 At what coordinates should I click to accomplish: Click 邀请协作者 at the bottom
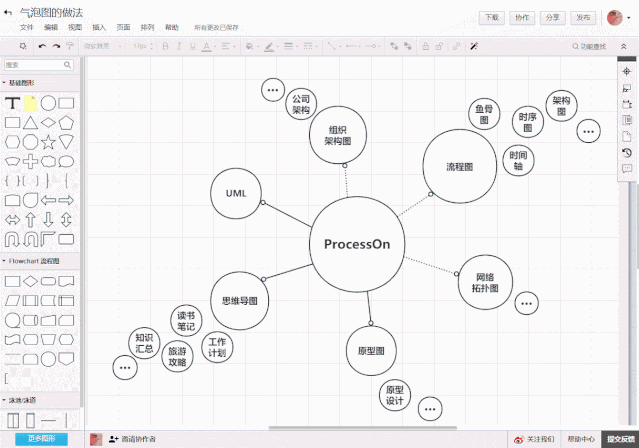point(132,439)
